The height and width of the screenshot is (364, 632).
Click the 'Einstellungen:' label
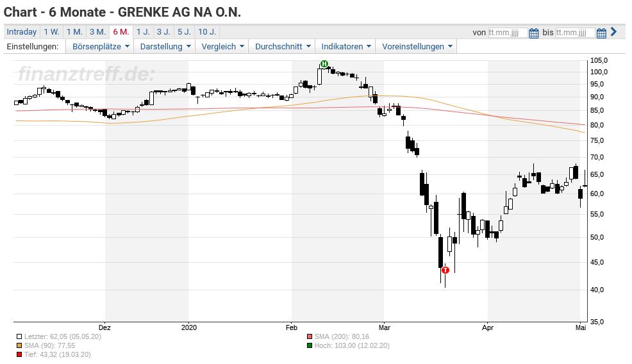coord(33,46)
